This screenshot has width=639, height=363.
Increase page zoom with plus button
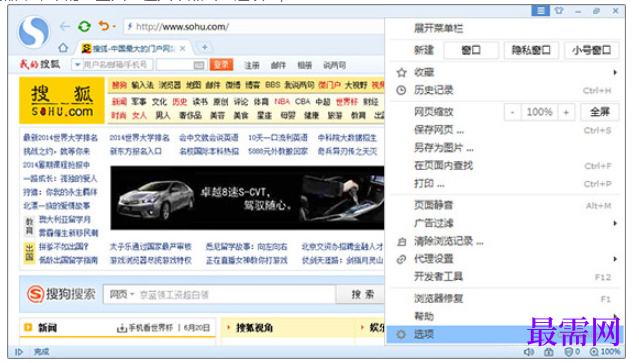tap(566, 112)
